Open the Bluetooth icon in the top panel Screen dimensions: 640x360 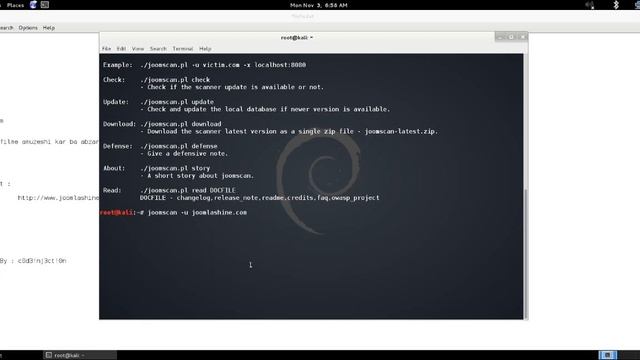click(x=616, y=5)
